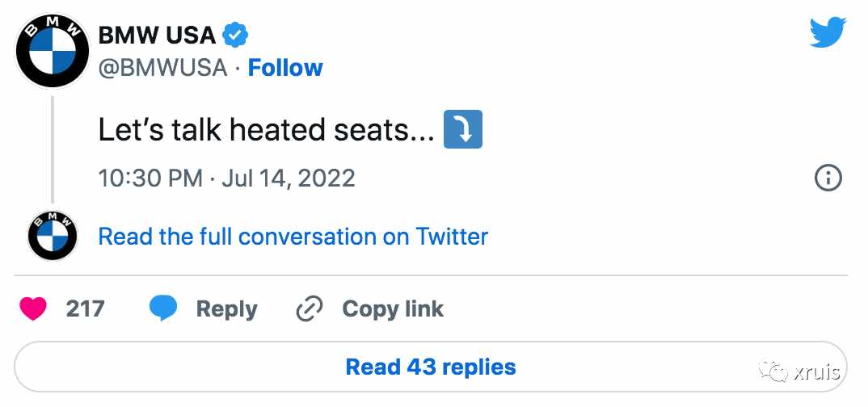Click the 217 likes count
The width and height of the screenshot is (868, 407).
pyautogui.click(x=85, y=308)
